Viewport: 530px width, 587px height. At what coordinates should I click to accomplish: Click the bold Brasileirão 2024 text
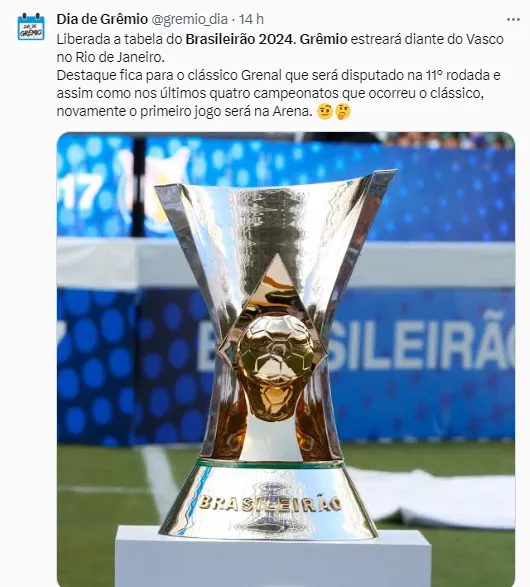click(x=241, y=39)
